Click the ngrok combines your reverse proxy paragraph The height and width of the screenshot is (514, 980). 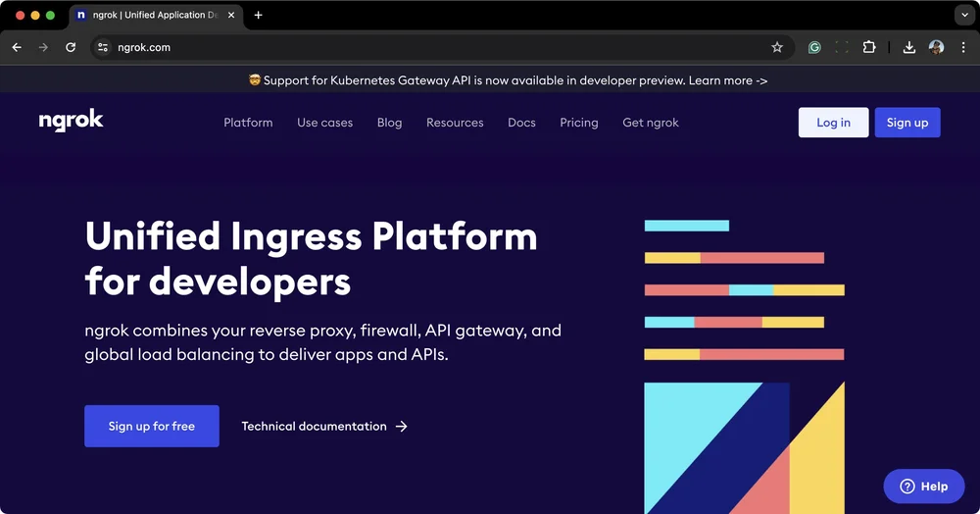(x=322, y=342)
